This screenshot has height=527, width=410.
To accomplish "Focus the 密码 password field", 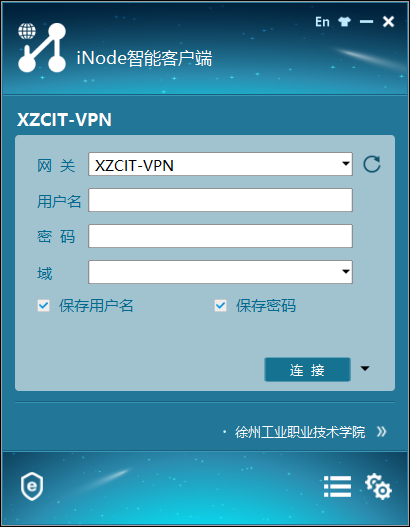I will (220, 236).
